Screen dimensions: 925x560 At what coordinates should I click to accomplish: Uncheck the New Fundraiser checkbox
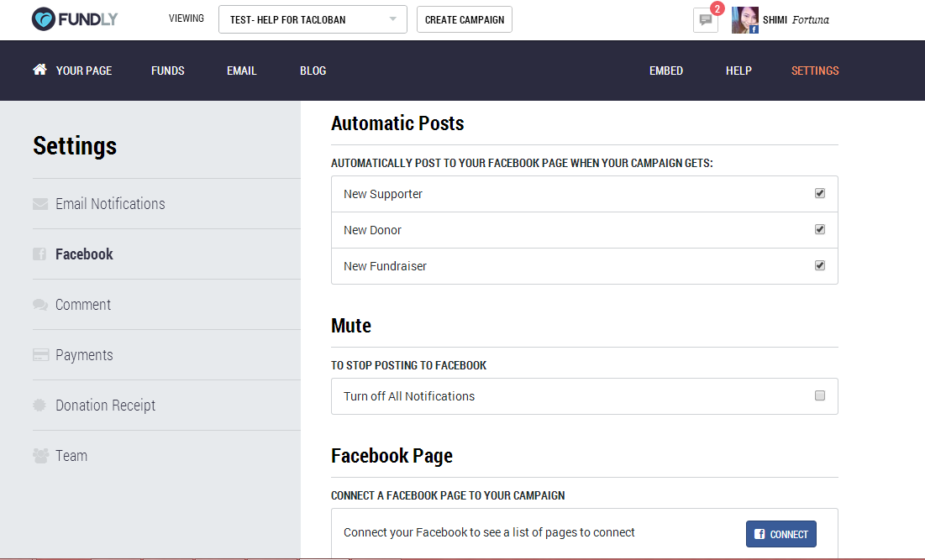(820, 265)
